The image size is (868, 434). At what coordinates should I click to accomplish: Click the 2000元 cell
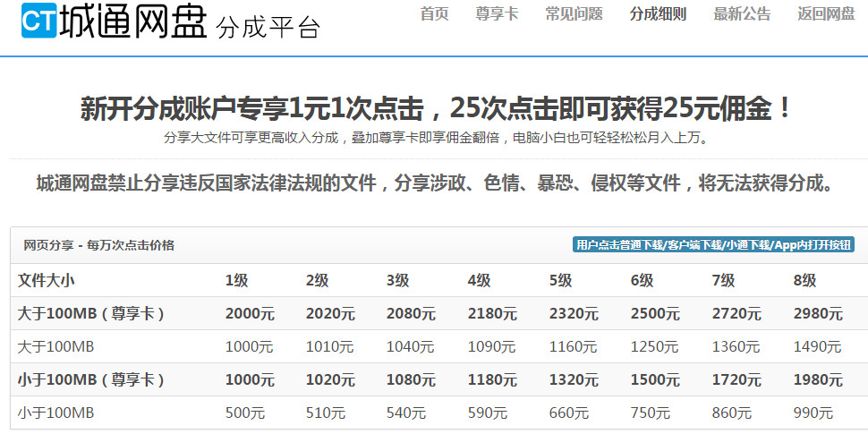point(250,314)
